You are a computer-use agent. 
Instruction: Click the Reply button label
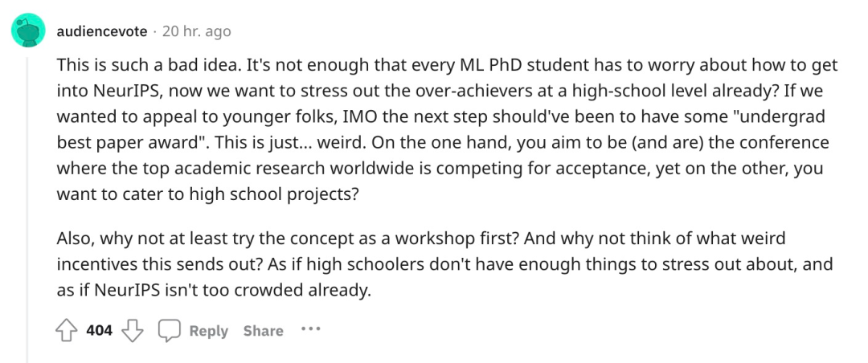point(208,331)
